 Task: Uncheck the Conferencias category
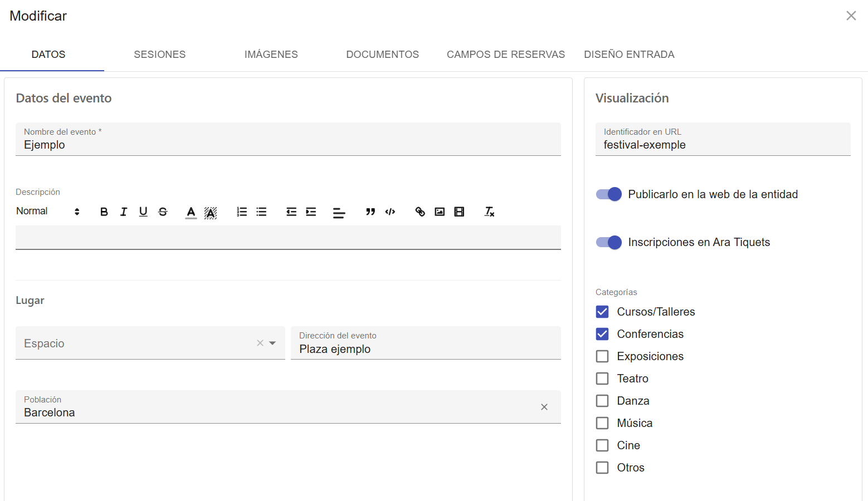click(602, 334)
